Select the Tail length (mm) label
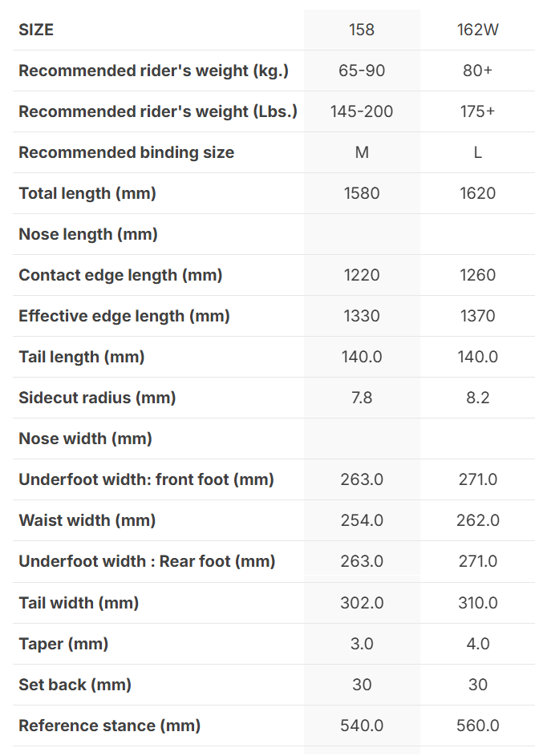Viewport: 535px width, 756px height. (82, 357)
